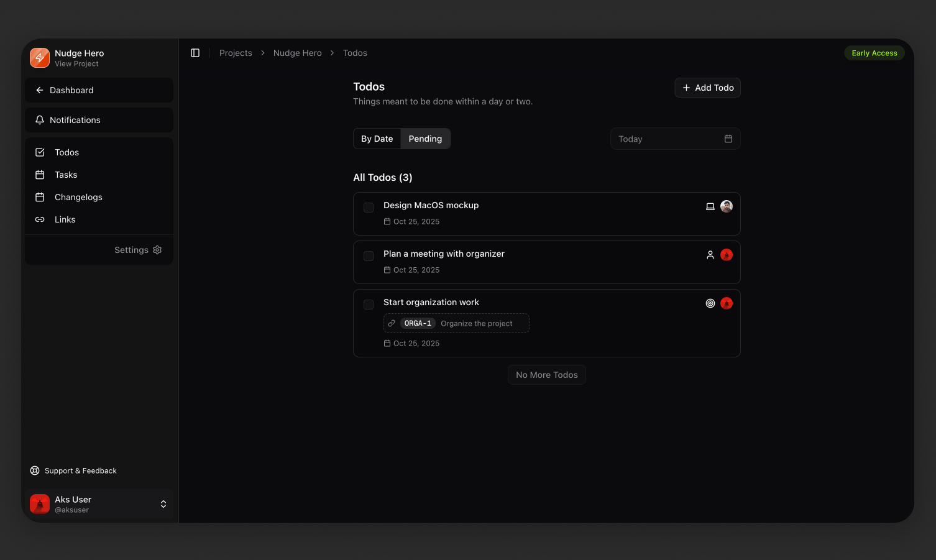Click the calendar icon in Today field
This screenshot has height=560, width=936.
click(x=728, y=139)
